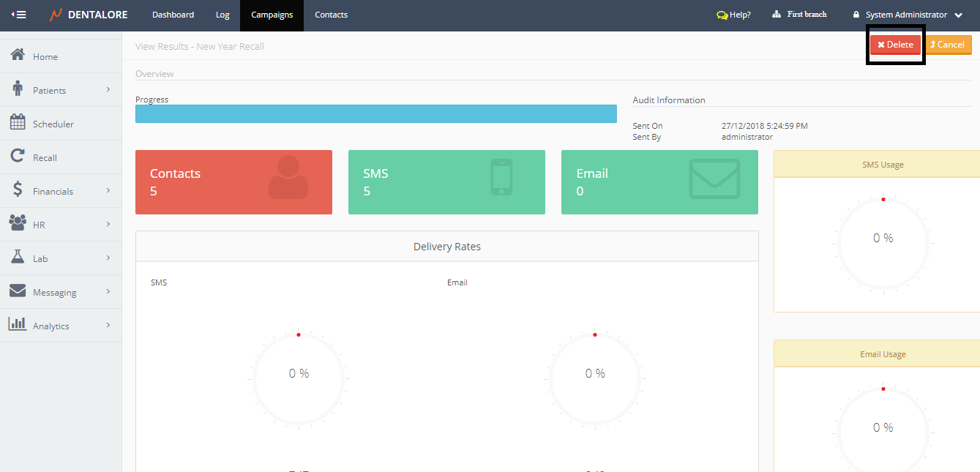Image resolution: width=980 pixels, height=472 pixels.
Task: Click the Financials dollar sign icon
Action: pos(18,190)
